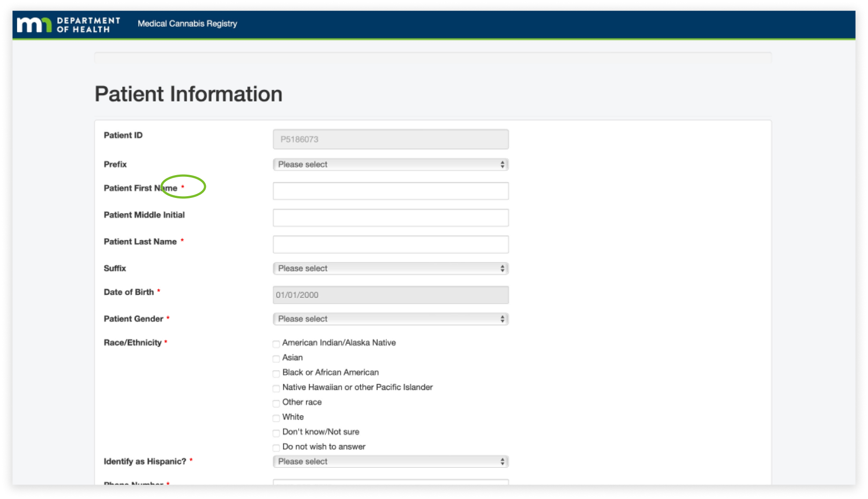Tick Native Hawaiian or other Pacific Islander

[276, 389]
